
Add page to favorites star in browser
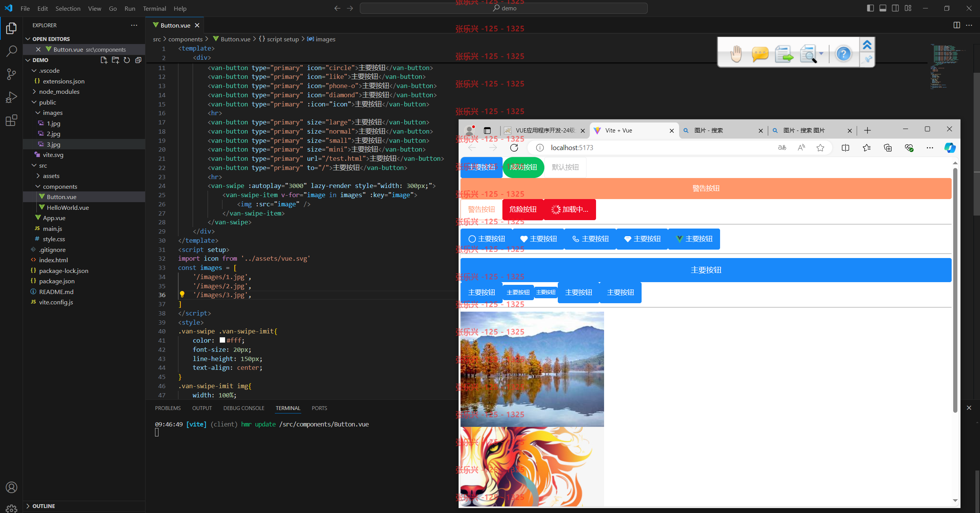820,148
